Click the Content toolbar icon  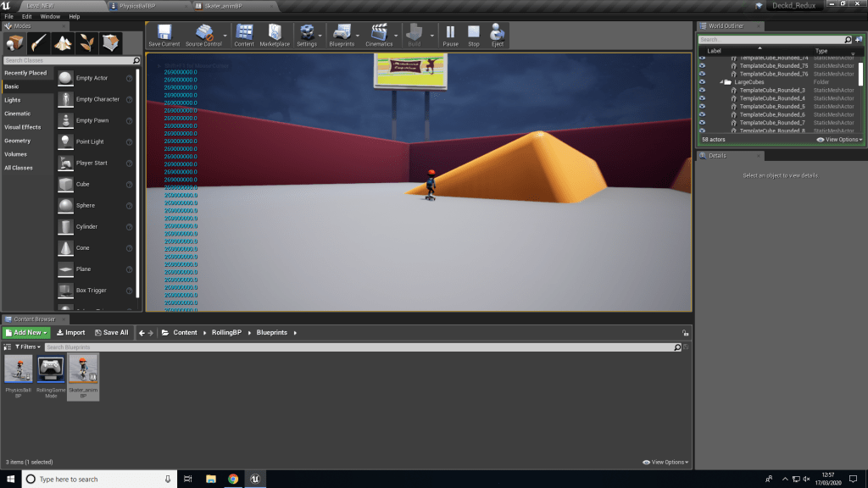[x=244, y=36]
